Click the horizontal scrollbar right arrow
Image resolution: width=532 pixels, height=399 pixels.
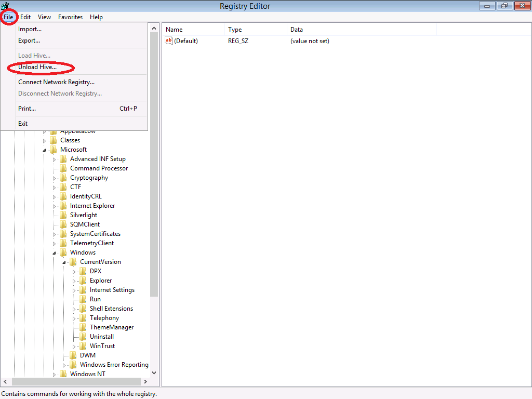(145, 382)
